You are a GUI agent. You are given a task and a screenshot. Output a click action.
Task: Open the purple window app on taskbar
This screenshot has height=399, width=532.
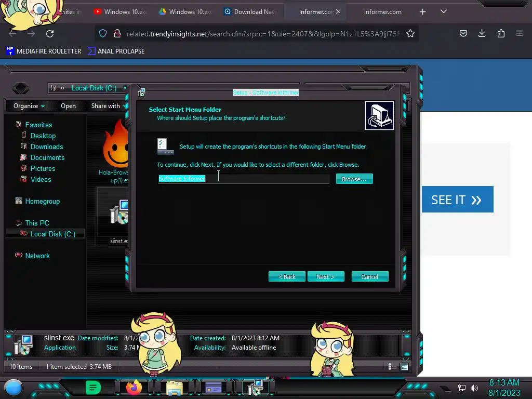click(x=214, y=387)
